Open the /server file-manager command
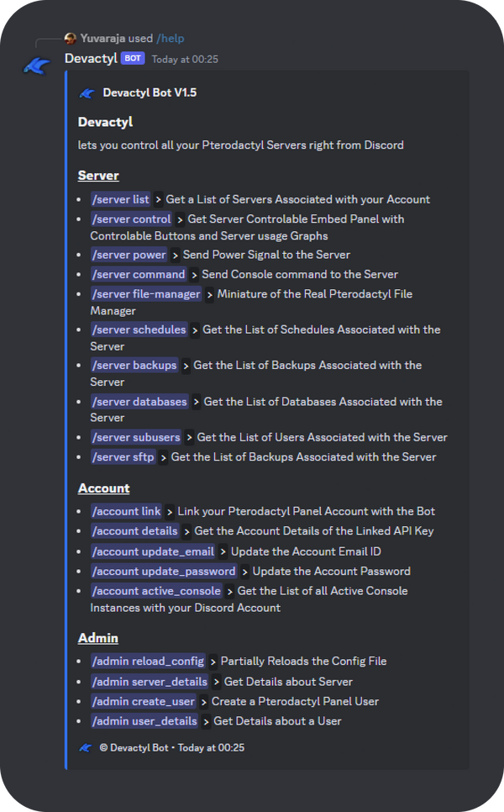504x812 pixels. point(145,293)
